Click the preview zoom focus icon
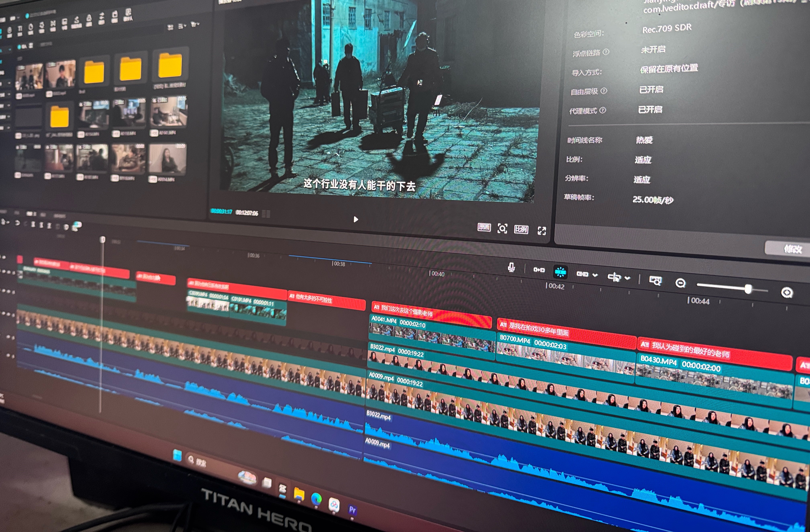 [502, 228]
